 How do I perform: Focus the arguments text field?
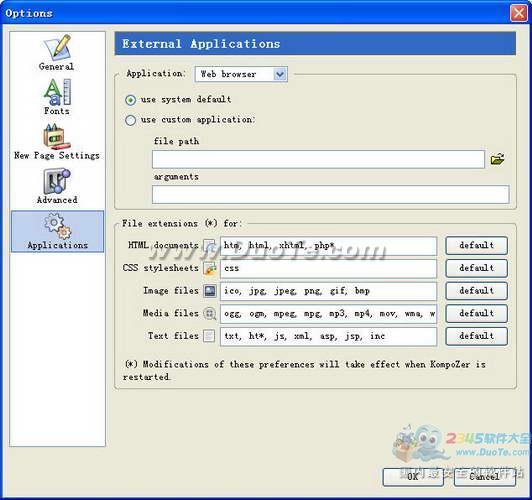click(330, 194)
